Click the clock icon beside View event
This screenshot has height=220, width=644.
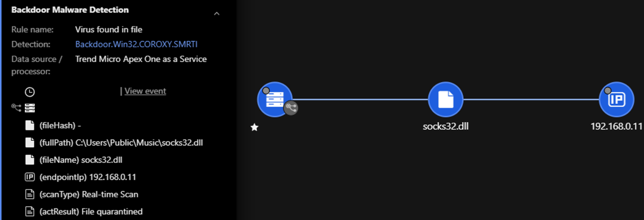coord(30,92)
